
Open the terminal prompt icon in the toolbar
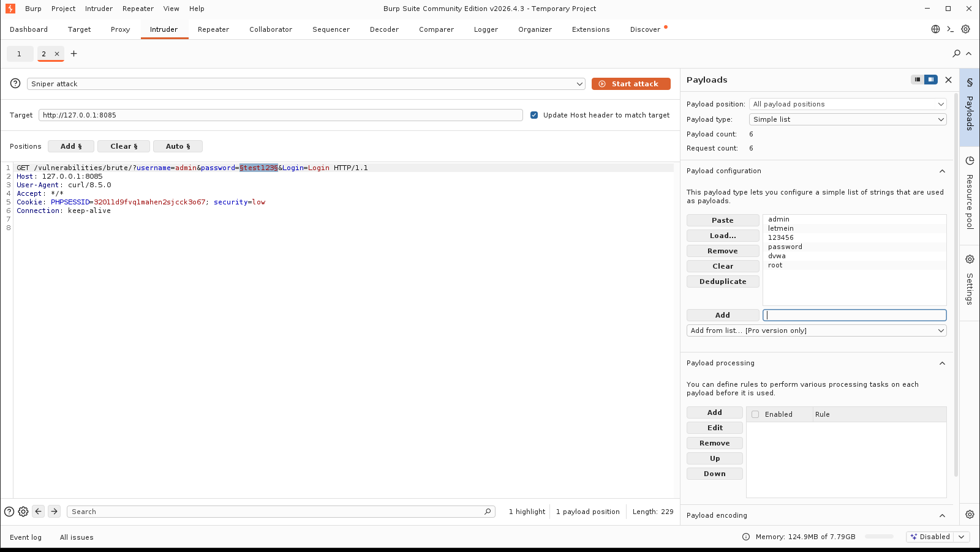(951, 29)
